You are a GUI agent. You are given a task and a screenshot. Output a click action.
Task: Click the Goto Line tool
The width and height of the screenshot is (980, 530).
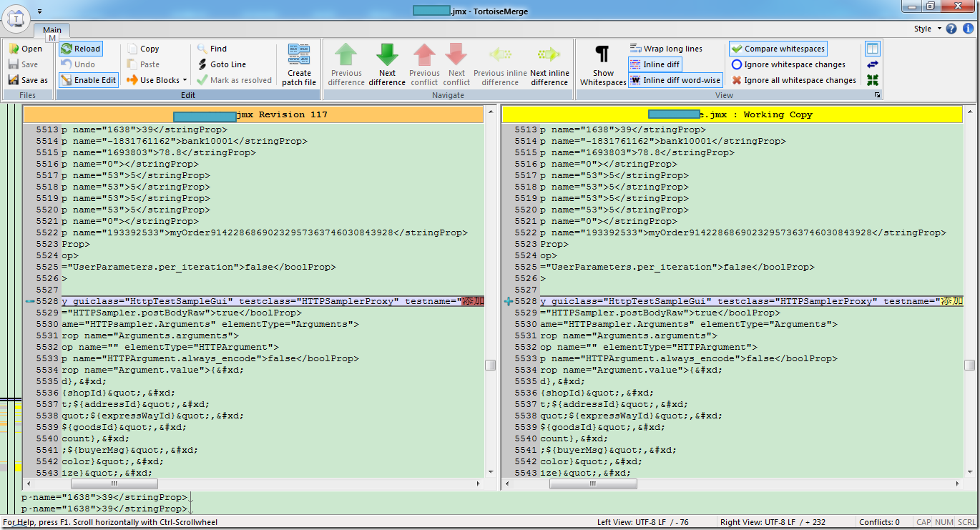222,64
